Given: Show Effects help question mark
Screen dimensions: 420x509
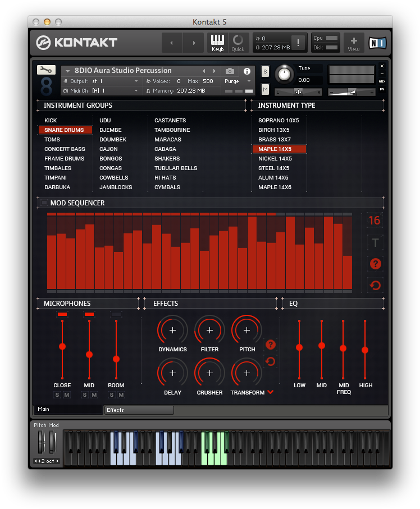Looking at the screenshot, I should pyautogui.click(x=271, y=345).
